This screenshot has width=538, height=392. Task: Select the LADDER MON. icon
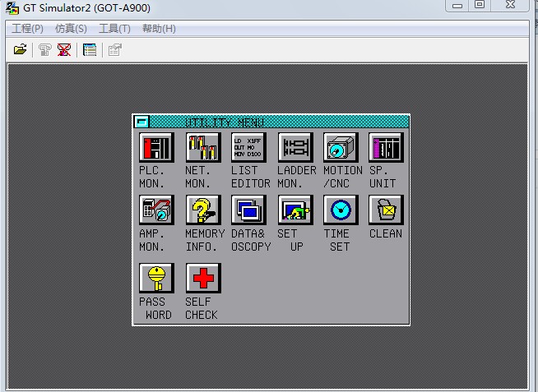point(295,149)
